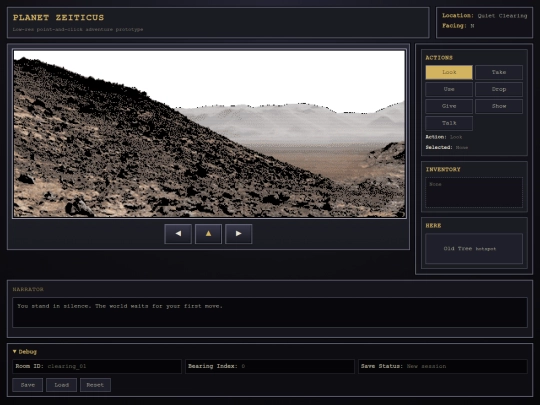540x405 pixels.
Task: Click the Selected None status line
Action: (x=447, y=147)
